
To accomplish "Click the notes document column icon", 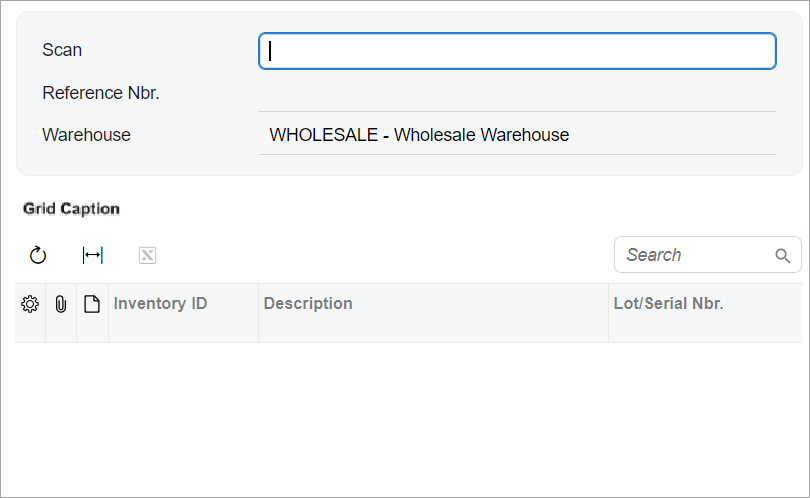I will click(x=92, y=304).
